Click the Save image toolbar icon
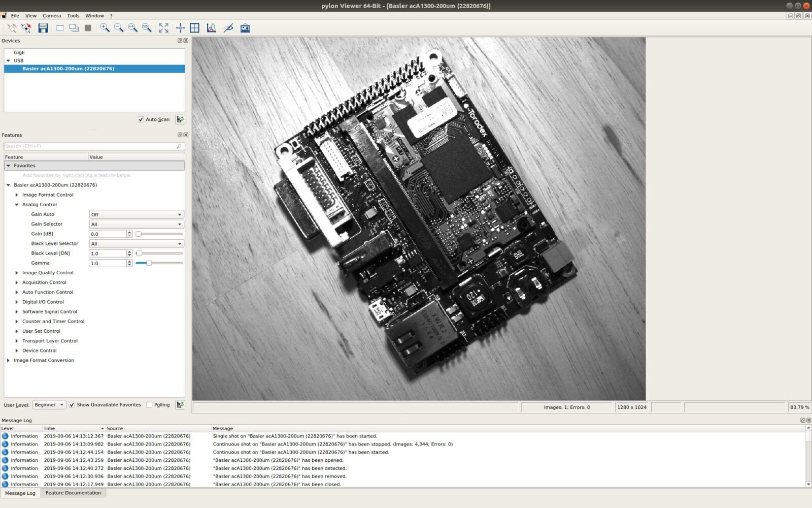Screen dimensions: 812x508 tap(43, 28)
